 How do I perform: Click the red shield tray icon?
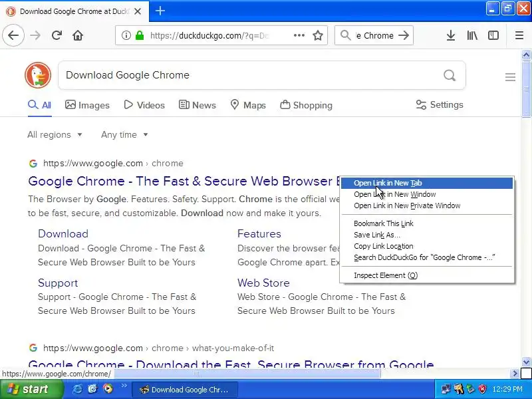(x=482, y=389)
